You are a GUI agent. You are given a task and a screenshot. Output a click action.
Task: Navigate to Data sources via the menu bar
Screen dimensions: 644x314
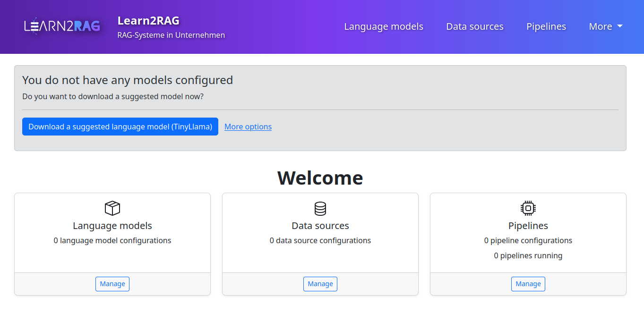tap(474, 26)
